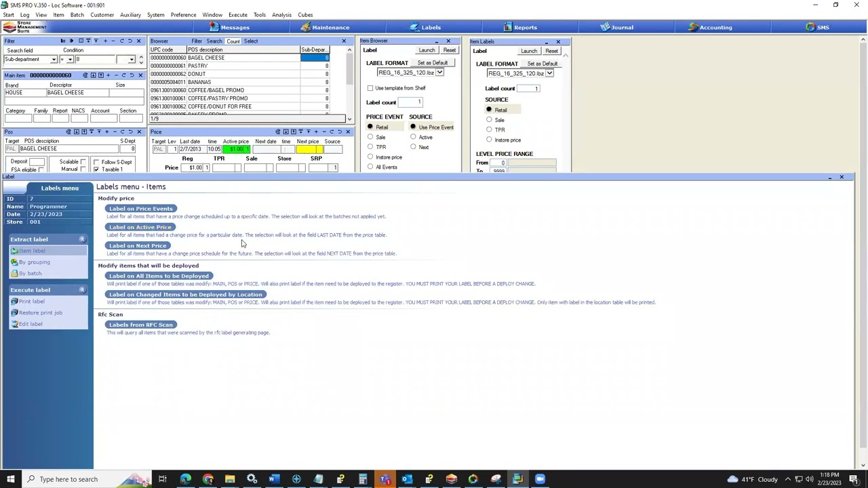Click Label on All Items to be Deployed

159,276
